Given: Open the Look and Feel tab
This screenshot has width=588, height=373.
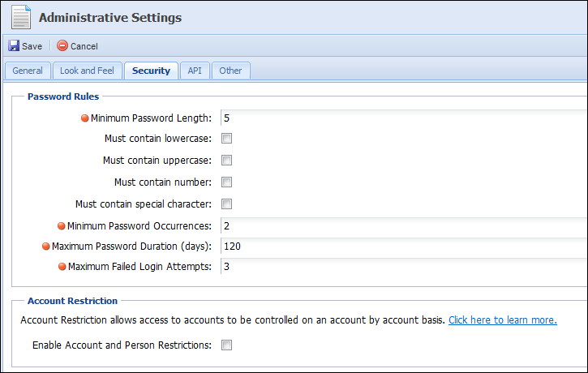Looking at the screenshot, I should [x=87, y=71].
